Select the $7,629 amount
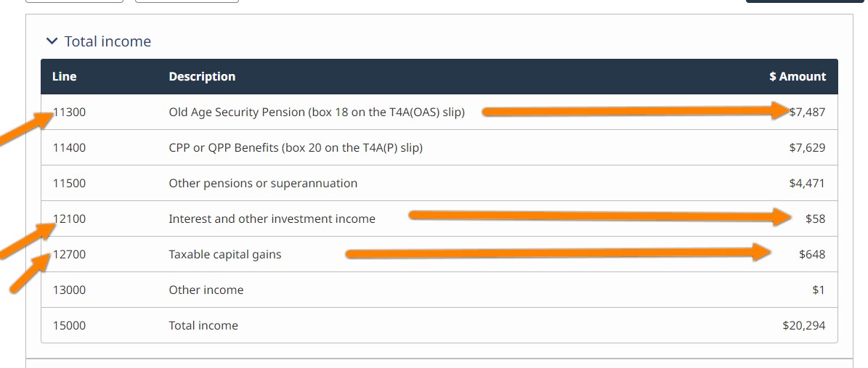The height and width of the screenshot is (368, 868). click(807, 148)
